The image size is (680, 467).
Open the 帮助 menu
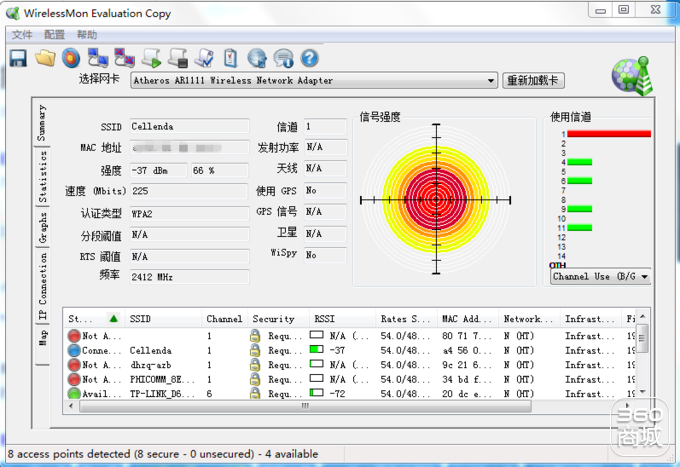tap(87, 35)
